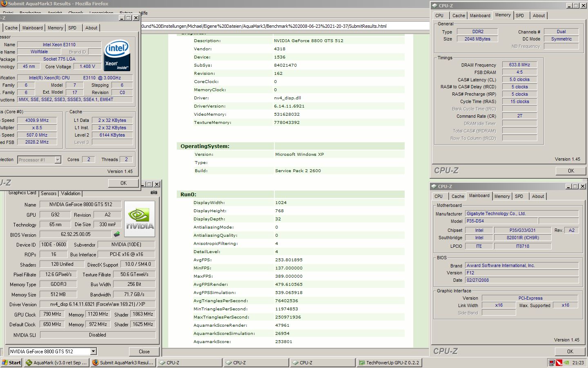Viewport: 588px width, 368px height.
Task: Minimize the left CPU-Z window
Action: (x=122, y=18)
